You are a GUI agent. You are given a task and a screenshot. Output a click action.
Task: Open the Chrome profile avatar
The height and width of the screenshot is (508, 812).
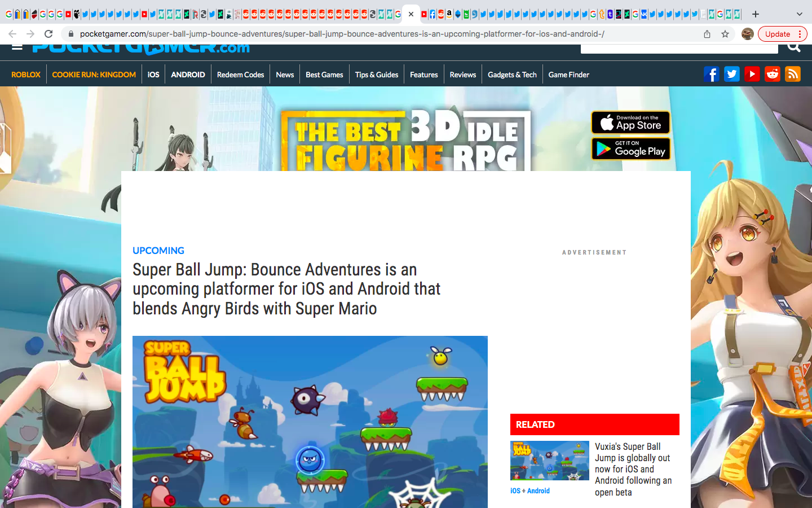[x=748, y=34]
